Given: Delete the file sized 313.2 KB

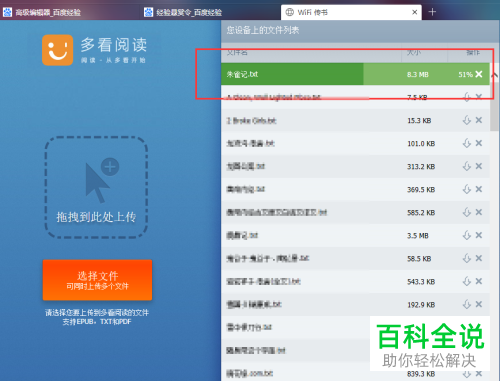Looking at the screenshot, I should [x=479, y=166].
